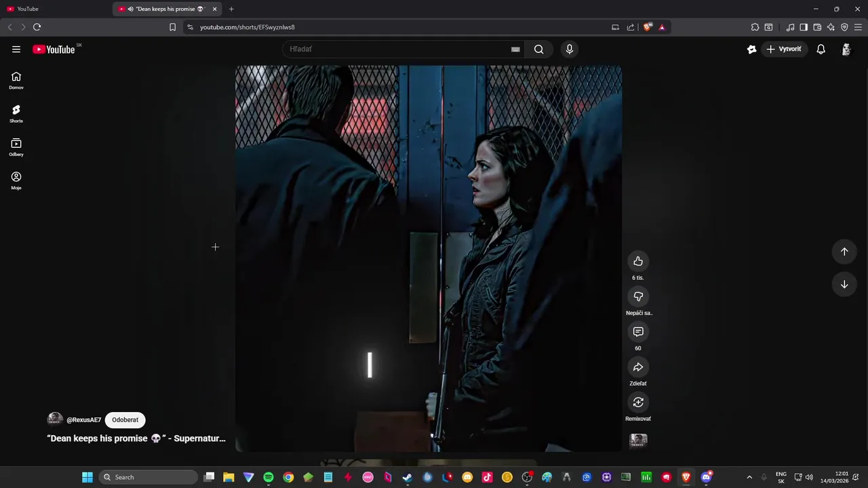This screenshot has width=868, height=488.
Task: Open the Vytvoriť create button
Action: pos(784,49)
